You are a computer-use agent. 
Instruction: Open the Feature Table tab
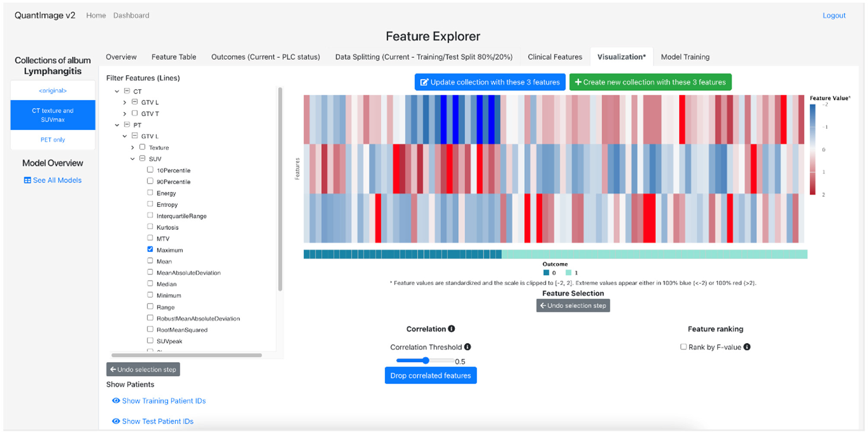tap(173, 57)
